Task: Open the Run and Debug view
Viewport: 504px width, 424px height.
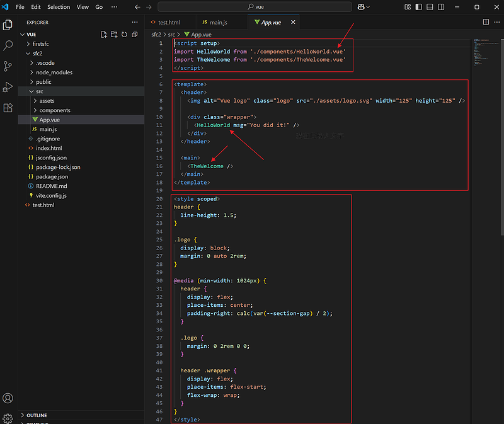Action: pos(8,87)
